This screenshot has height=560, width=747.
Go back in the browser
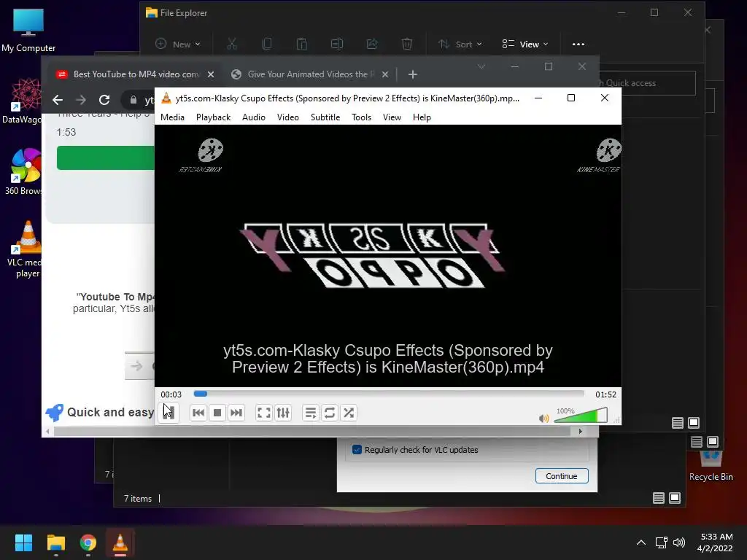[x=58, y=99]
